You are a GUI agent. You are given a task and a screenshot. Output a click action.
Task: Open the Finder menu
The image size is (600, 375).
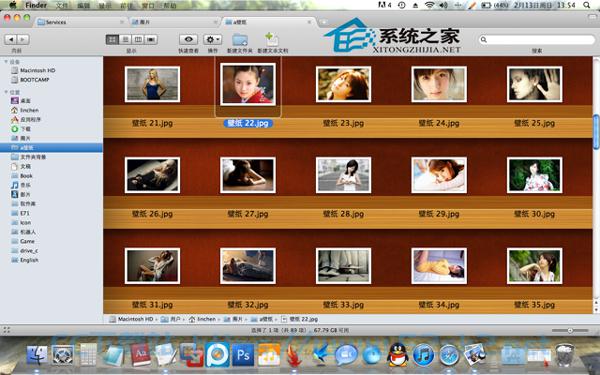pyautogui.click(x=36, y=5)
